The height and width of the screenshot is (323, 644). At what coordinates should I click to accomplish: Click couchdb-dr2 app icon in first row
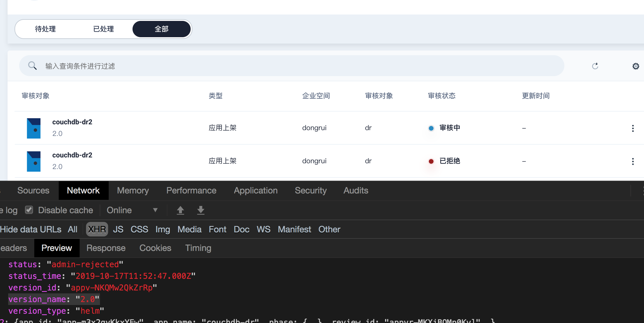pyautogui.click(x=34, y=128)
